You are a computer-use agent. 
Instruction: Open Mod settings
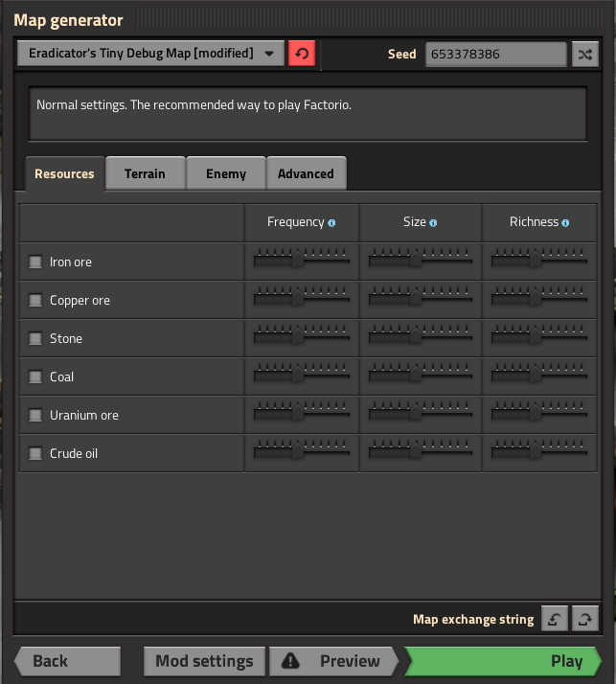[204, 661]
